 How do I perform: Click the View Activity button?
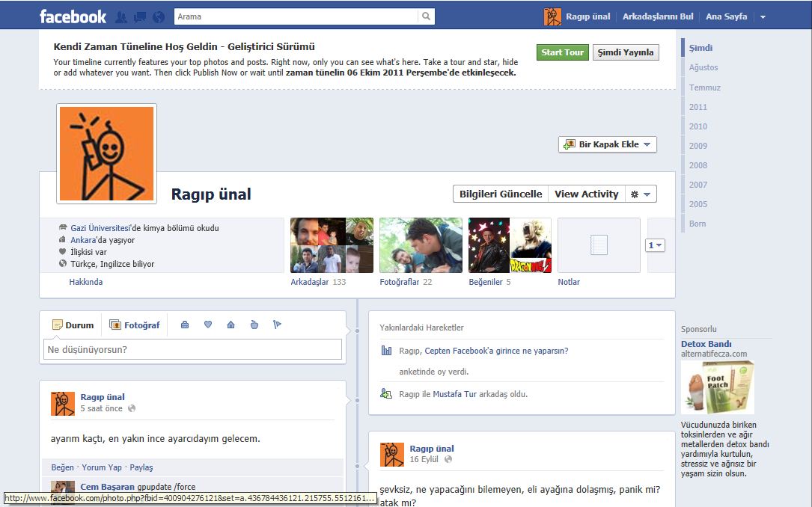click(x=587, y=194)
